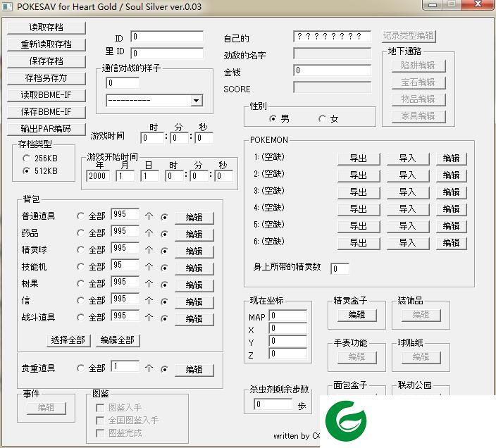Click the 重新读取存档 button
This screenshot has width=496, height=448.
(46, 44)
